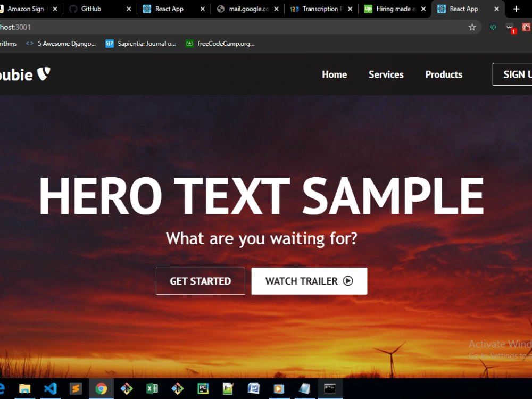Click the Chrome icon in taskbar

click(x=101, y=388)
